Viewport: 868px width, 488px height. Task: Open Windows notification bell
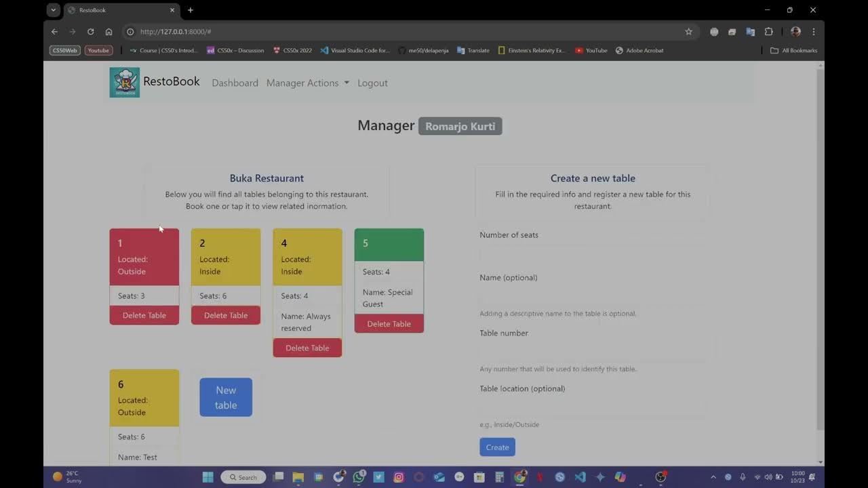pos(812,477)
